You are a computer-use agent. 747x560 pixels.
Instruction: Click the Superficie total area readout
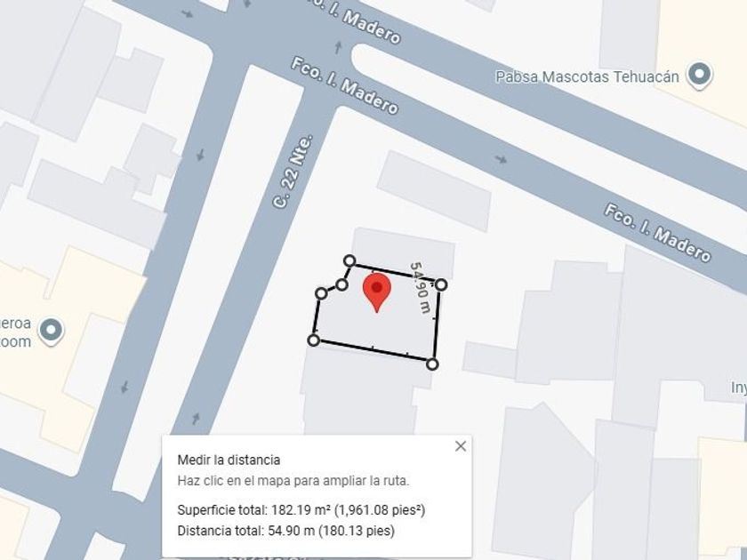pos(301,510)
